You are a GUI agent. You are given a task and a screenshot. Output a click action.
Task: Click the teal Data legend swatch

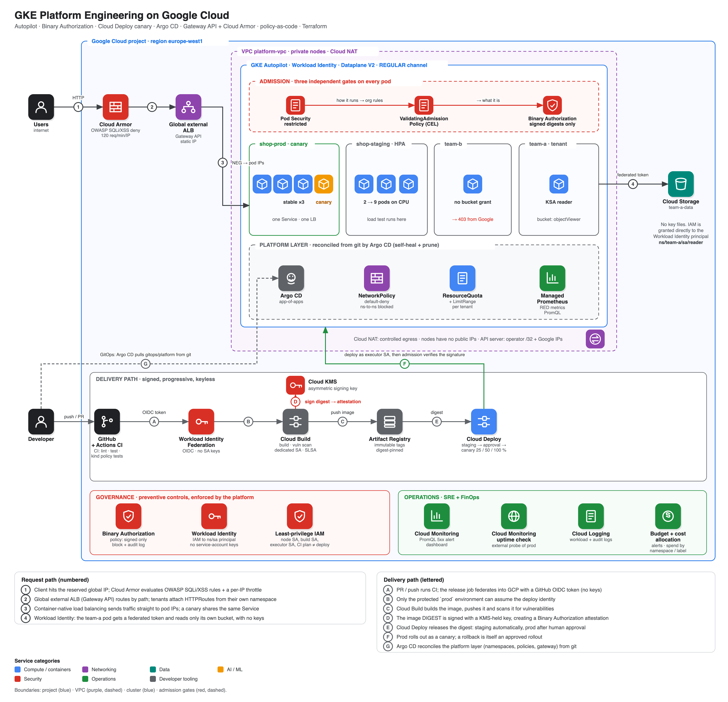153,669
